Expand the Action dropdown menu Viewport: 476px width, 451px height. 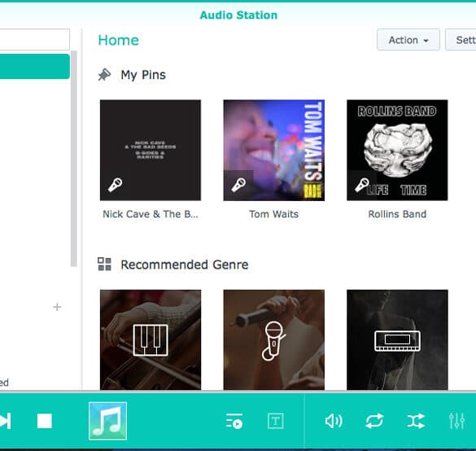click(x=408, y=40)
